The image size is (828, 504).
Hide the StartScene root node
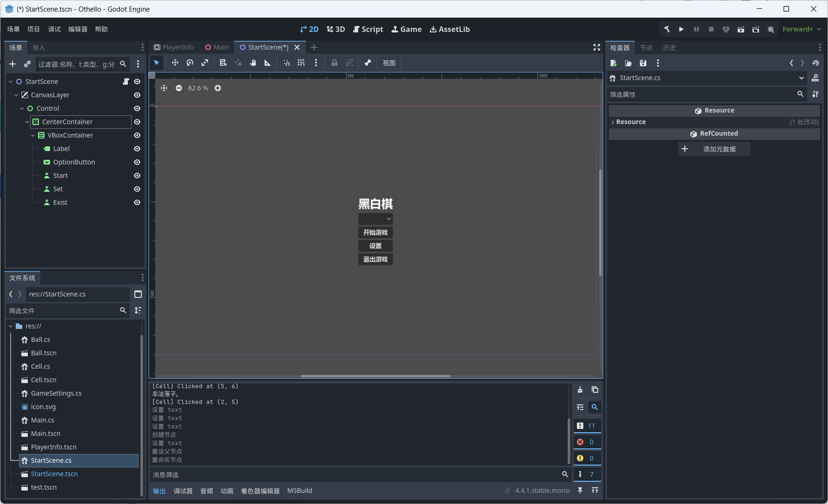(137, 82)
